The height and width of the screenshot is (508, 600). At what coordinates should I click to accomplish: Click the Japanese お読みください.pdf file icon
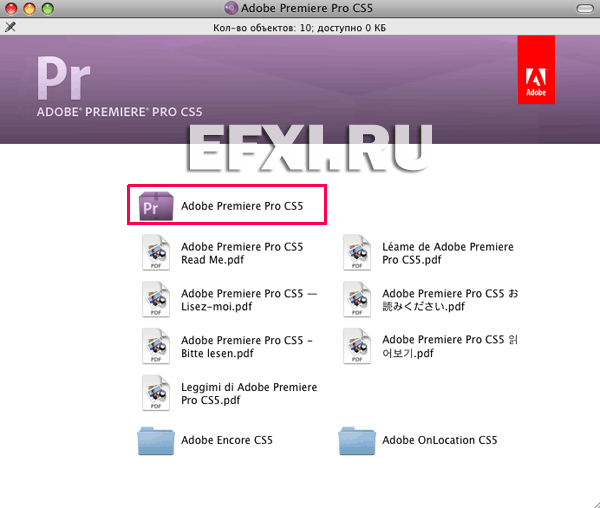point(357,300)
